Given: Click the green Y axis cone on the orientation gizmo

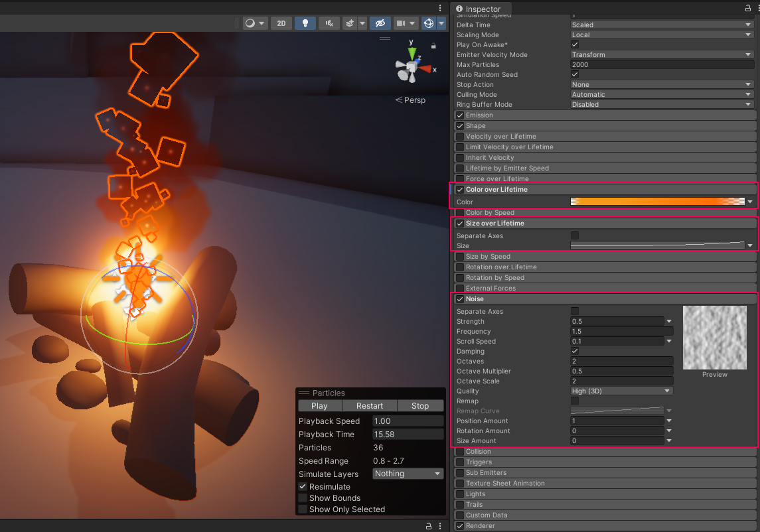Looking at the screenshot, I should coord(412,52).
